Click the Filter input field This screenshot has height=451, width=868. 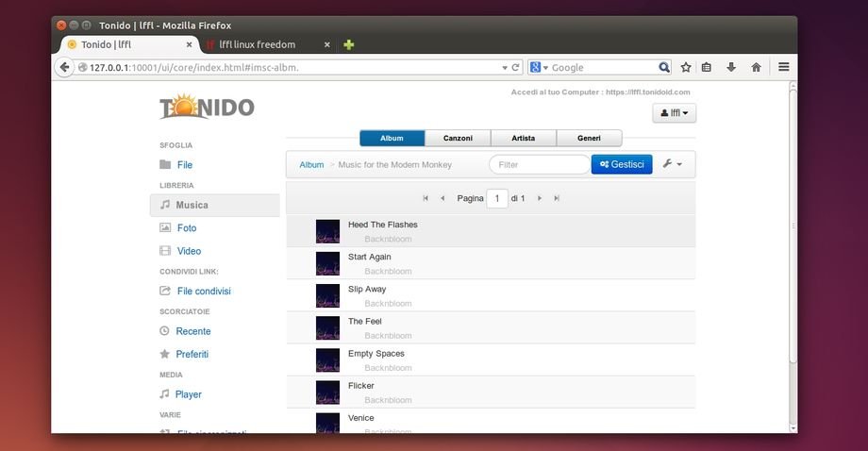pos(540,164)
